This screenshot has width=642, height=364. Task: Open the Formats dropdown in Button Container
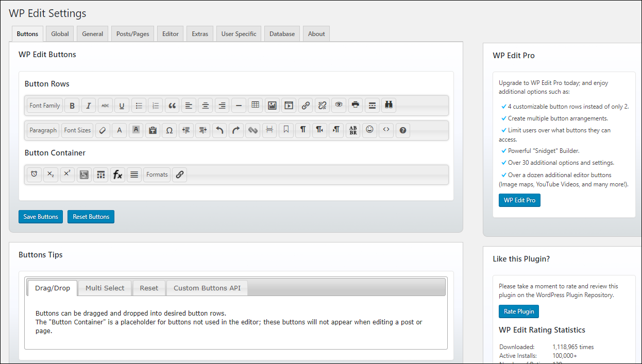tap(157, 175)
